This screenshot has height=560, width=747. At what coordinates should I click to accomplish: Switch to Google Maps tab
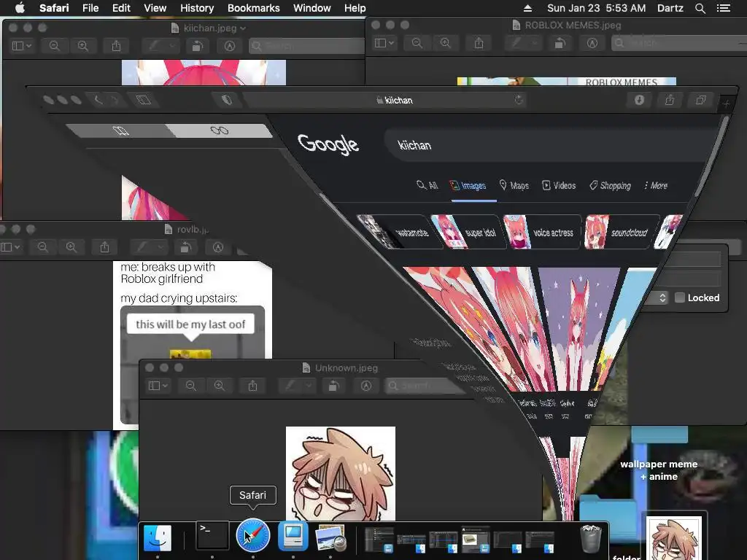[514, 185]
